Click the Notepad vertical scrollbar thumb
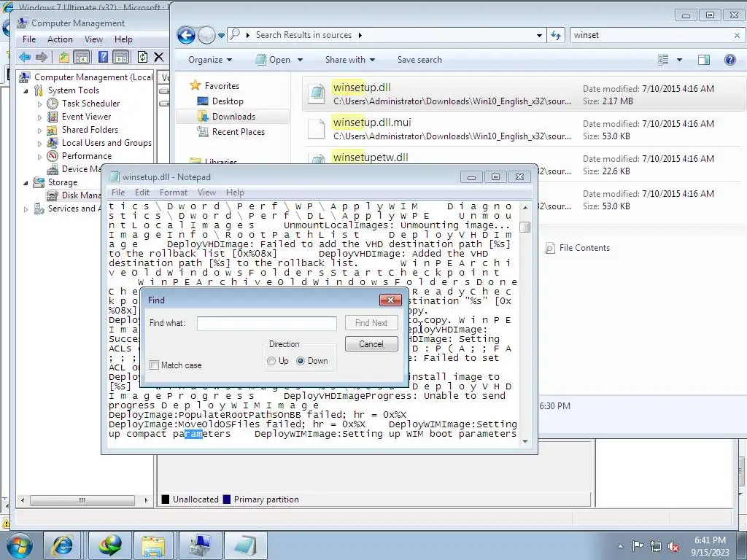747x560 pixels. 525,227
